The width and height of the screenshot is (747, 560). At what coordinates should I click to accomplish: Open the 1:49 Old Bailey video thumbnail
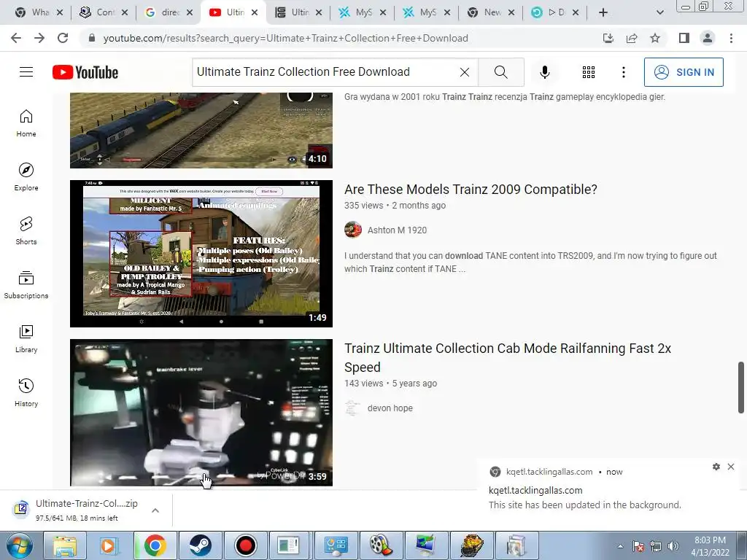pos(201,253)
